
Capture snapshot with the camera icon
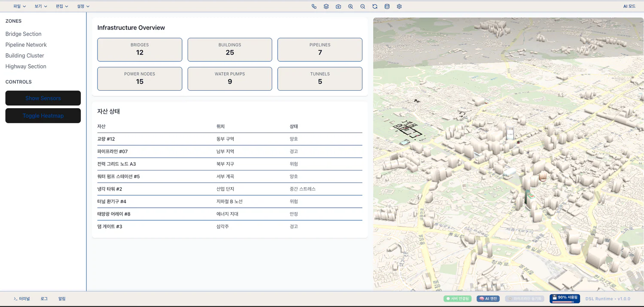(x=338, y=6)
